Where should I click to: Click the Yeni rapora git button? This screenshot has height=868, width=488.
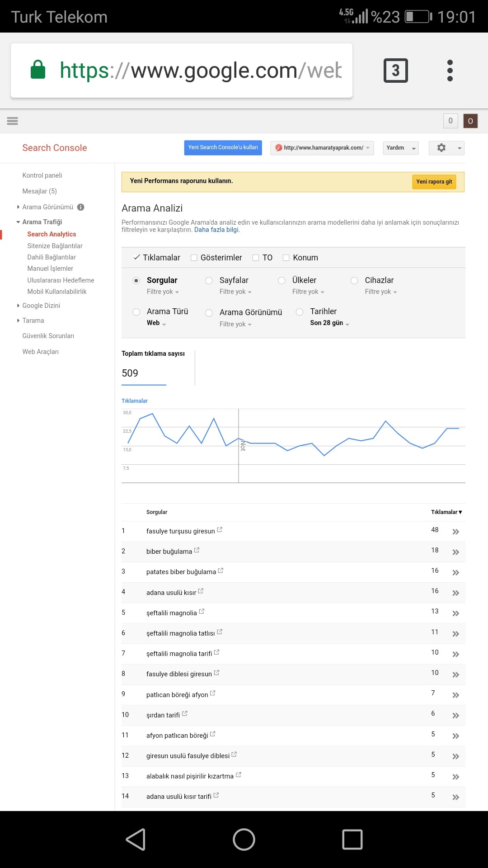[434, 182]
